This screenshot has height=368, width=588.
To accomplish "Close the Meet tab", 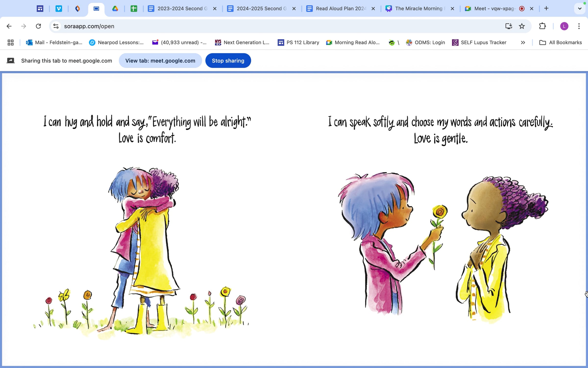I will point(532,9).
